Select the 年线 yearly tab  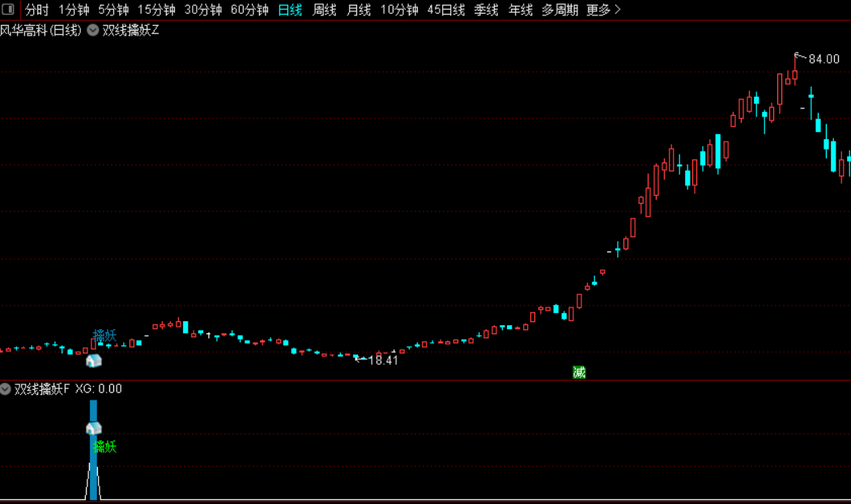tap(521, 10)
